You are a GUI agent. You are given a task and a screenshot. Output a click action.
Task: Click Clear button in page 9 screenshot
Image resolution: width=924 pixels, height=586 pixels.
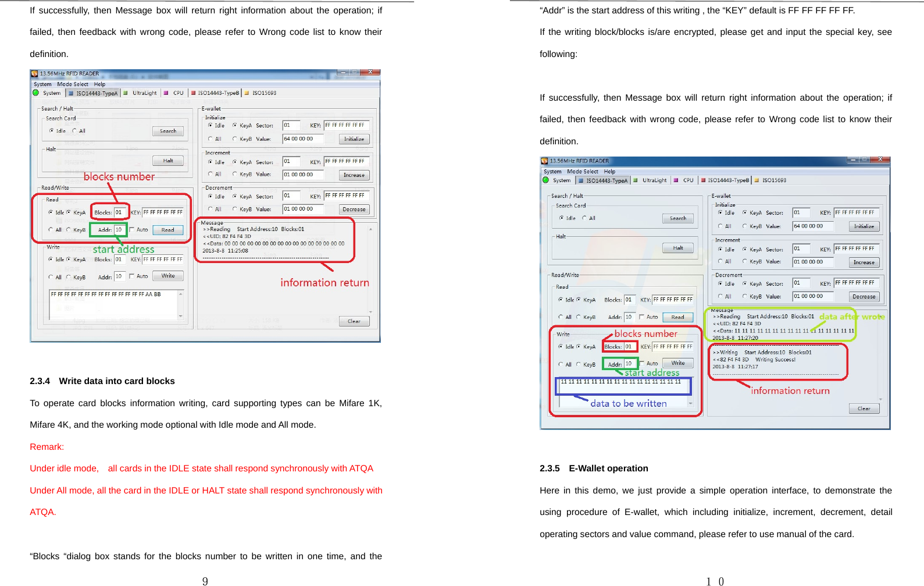tap(354, 321)
